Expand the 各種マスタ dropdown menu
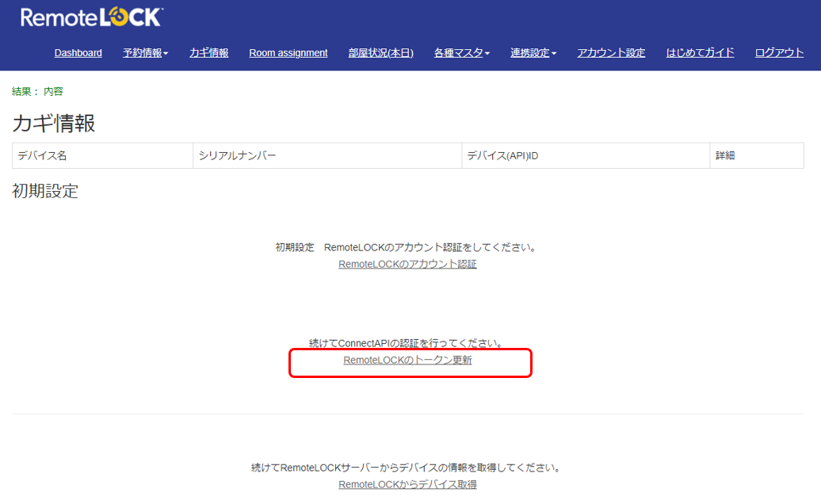 (462, 53)
